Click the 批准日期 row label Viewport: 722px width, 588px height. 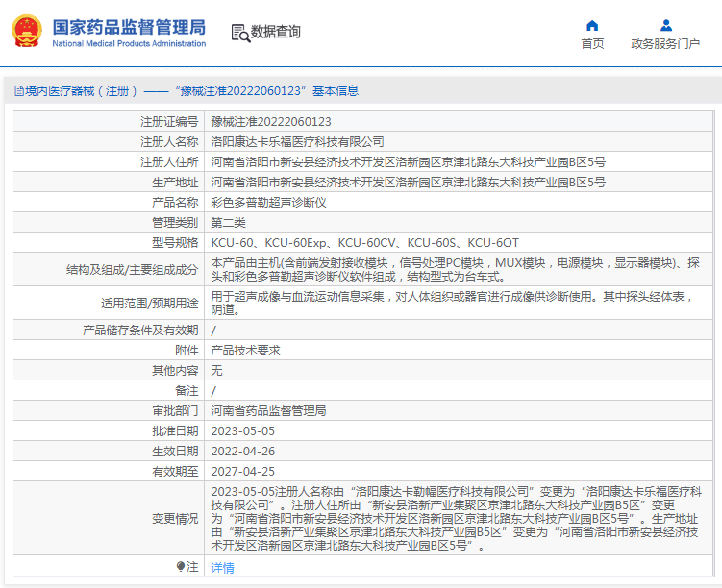tap(175, 431)
